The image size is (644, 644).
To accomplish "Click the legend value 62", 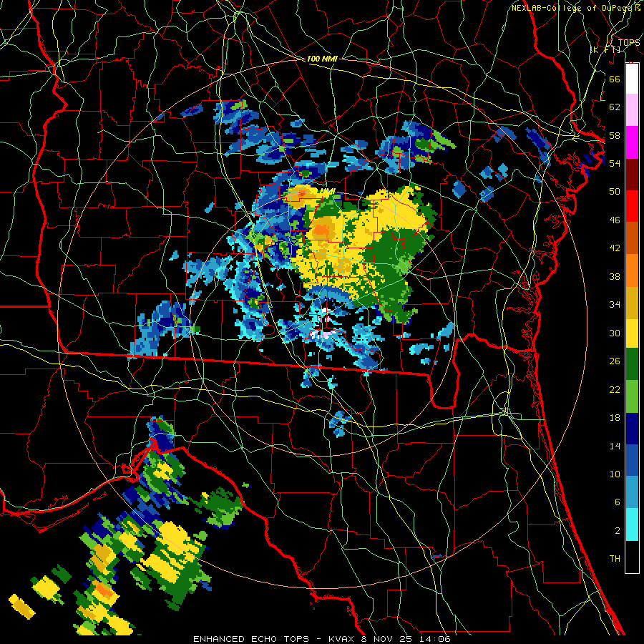I will [x=615, y=107].
